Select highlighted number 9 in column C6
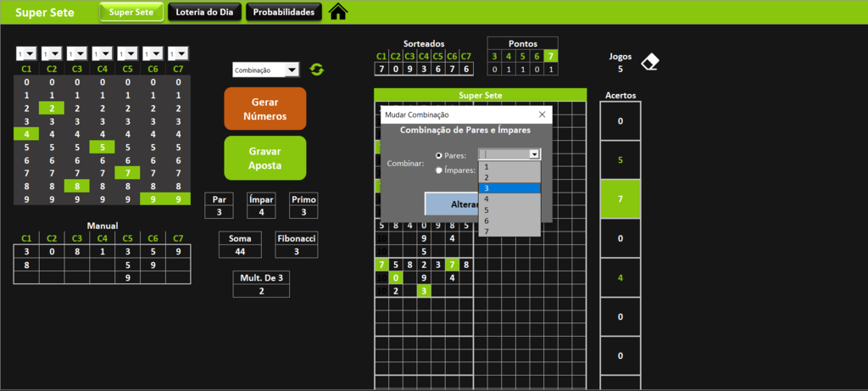The image size is (868, 391). tap(153, 198)
